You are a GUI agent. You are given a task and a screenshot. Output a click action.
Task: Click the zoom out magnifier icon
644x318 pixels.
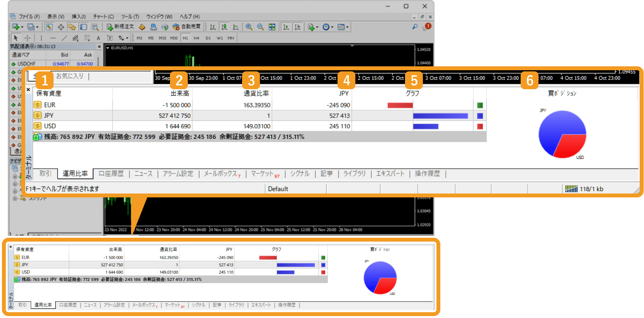[260, 27]
